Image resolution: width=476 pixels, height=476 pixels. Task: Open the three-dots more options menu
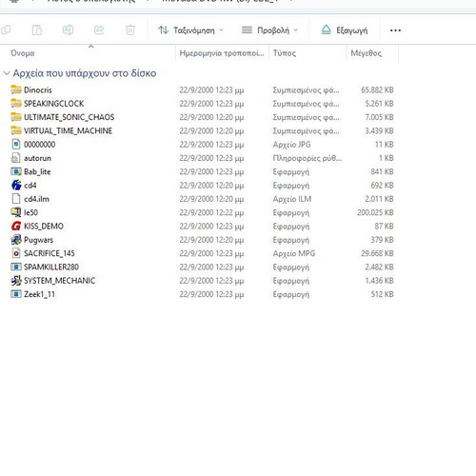pyautogui.click(x=395, y=30)
